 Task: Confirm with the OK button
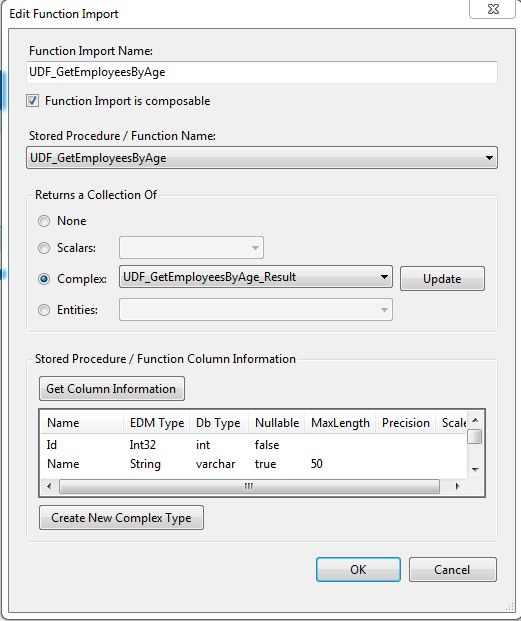(x=358, y=570)
